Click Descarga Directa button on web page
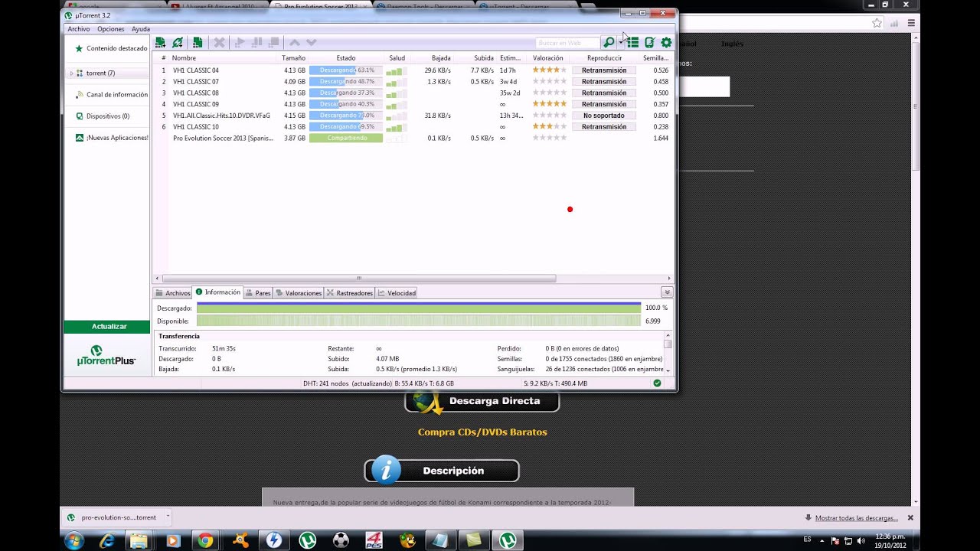The width and height of the screenshot is (980, 551). [x=482, y=401]
